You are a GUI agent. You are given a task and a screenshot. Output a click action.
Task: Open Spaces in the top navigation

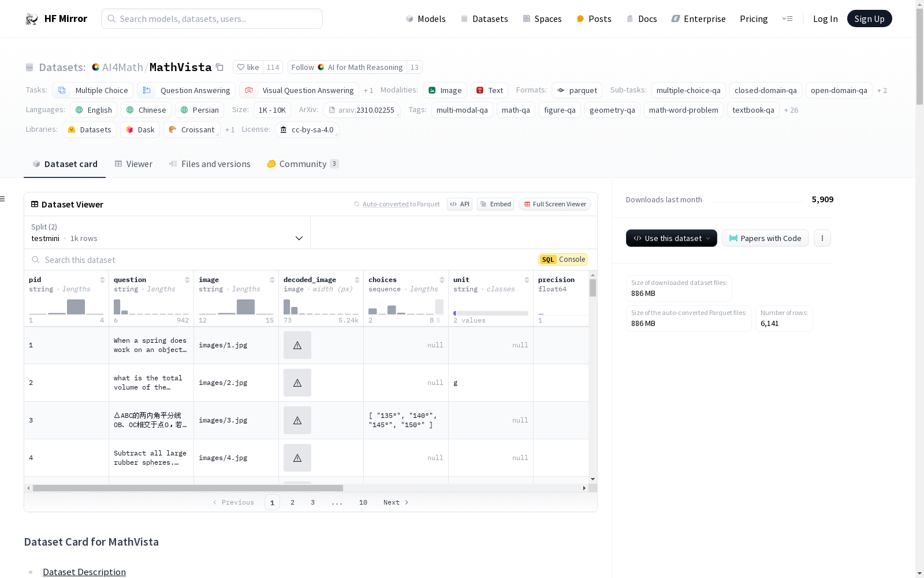tap(542, 18)
